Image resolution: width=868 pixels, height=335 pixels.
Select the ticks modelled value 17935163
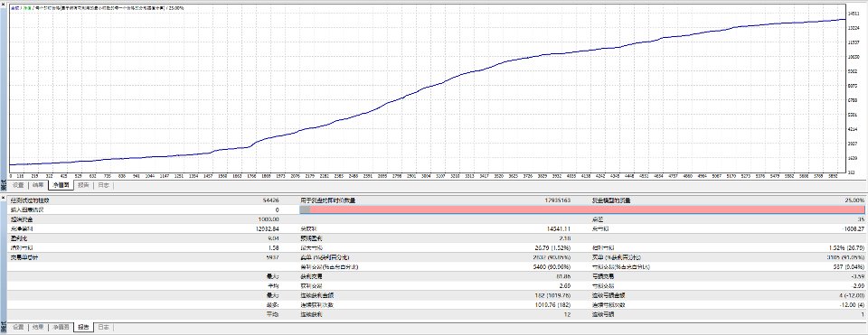click(558, 200)
